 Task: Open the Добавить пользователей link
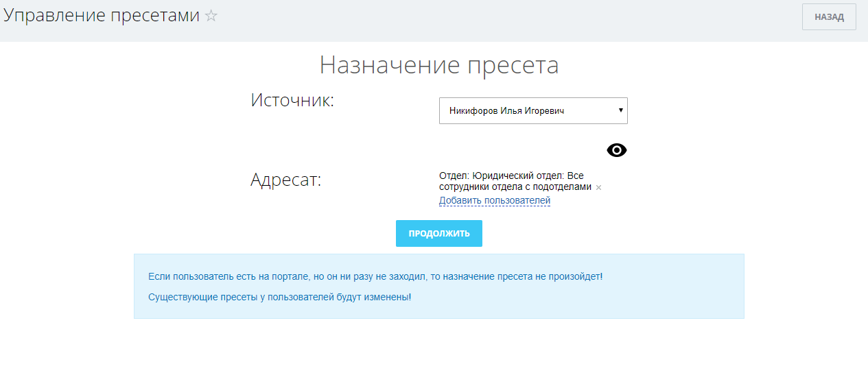click(494, 201)
